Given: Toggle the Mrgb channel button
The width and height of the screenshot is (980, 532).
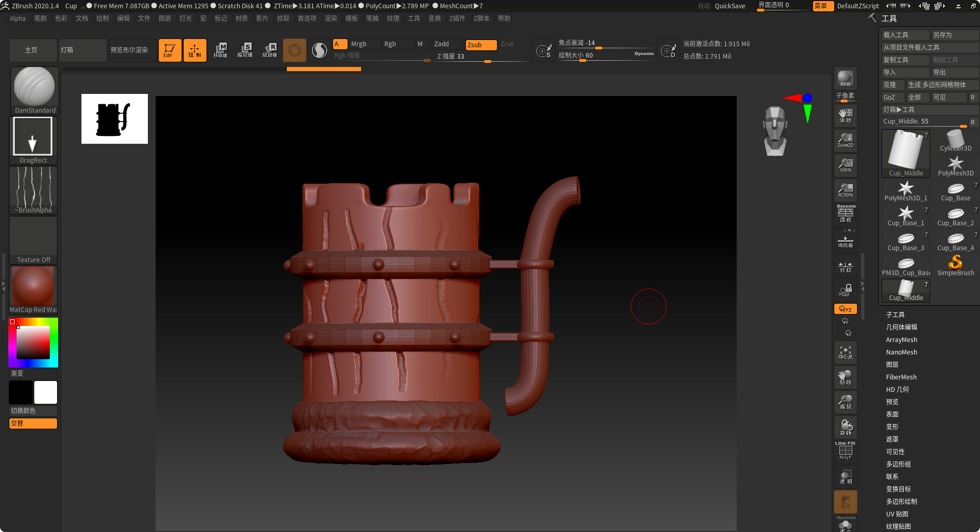Looking at the screenshot, I should tap(361, 44).
